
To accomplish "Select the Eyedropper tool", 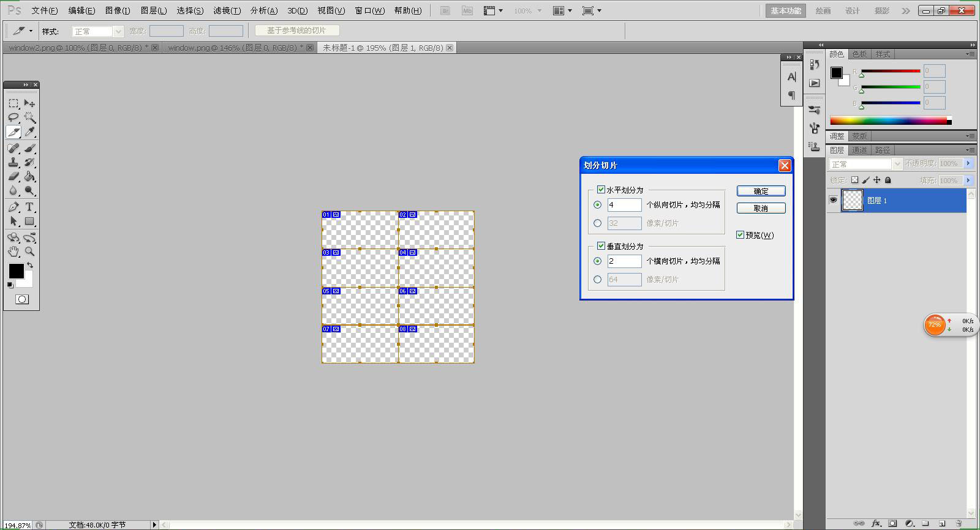I will point(29,132).
